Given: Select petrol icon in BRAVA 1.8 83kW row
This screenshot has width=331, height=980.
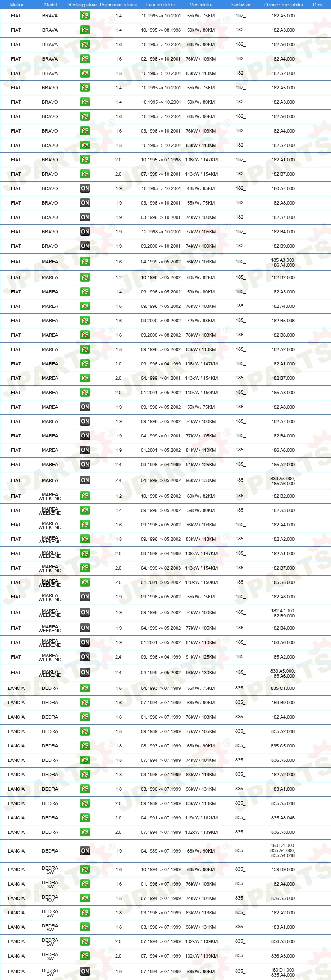Looking at the screenshot, I should pyautogui.click(x=85, y=73).
